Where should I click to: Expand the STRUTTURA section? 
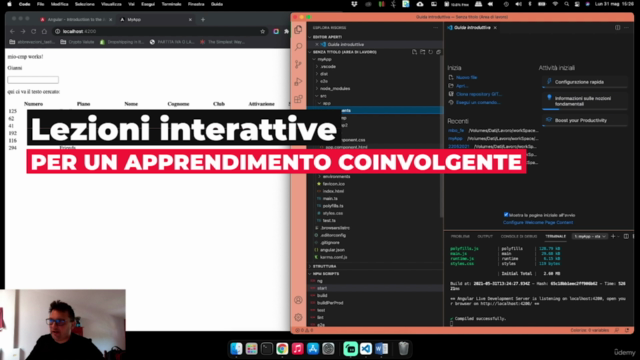click(x=376, y=266)
